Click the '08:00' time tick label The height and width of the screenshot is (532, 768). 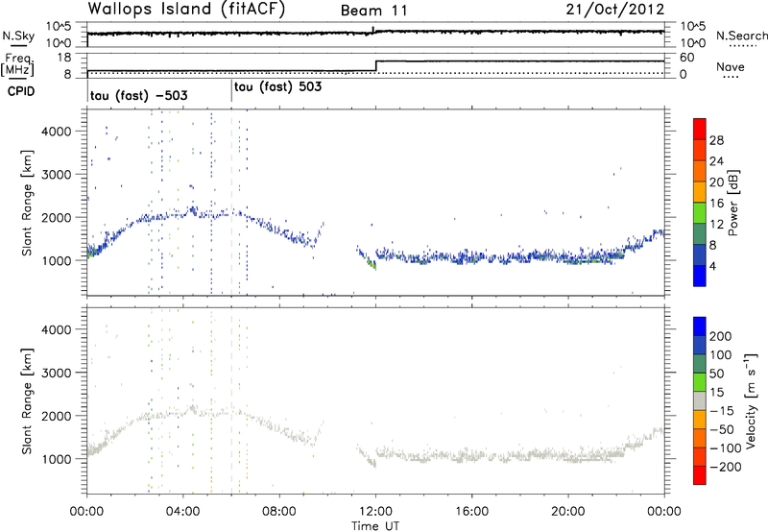[x=279, y=512]
